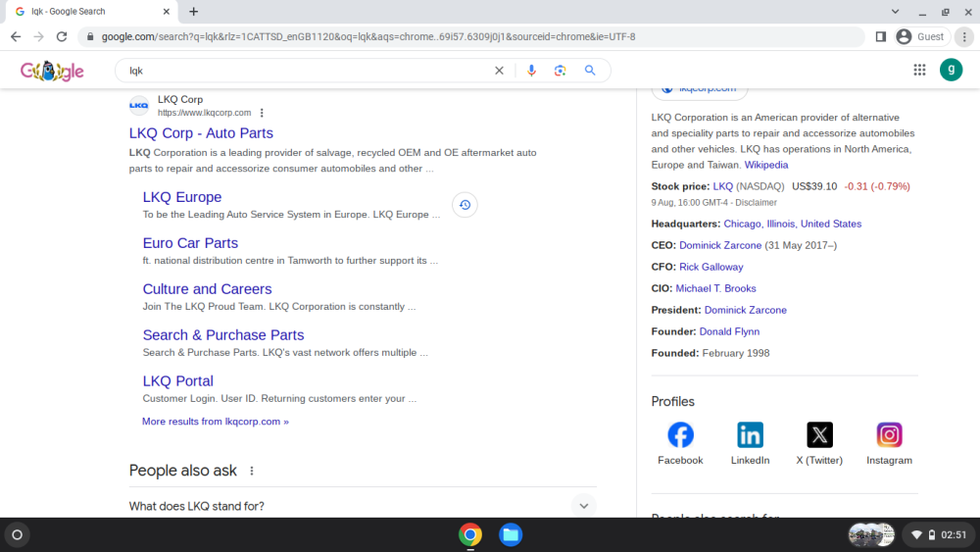Open Chrome from the shelf
980x552 pixels.
[x=470, y=535]
